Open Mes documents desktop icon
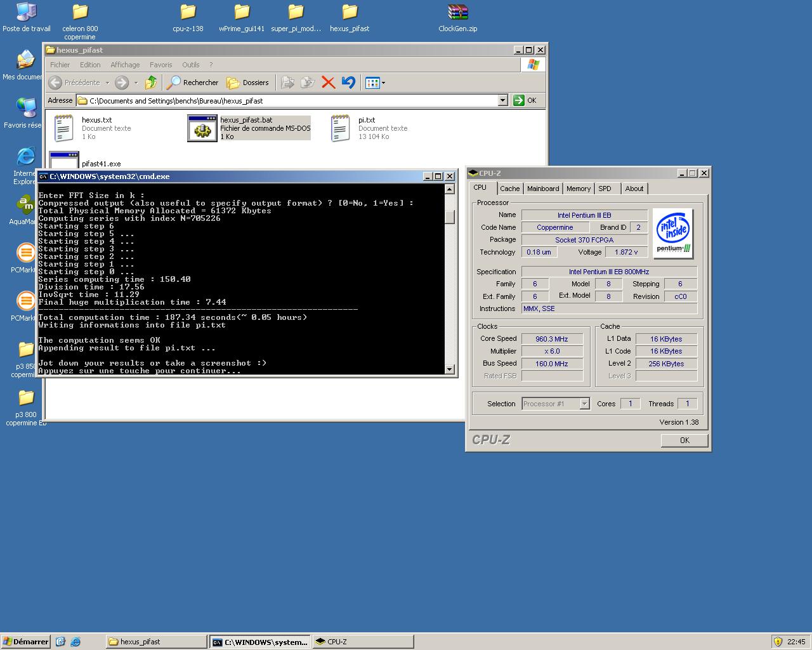Screen dimensions: 812x650 coord(26,61)
